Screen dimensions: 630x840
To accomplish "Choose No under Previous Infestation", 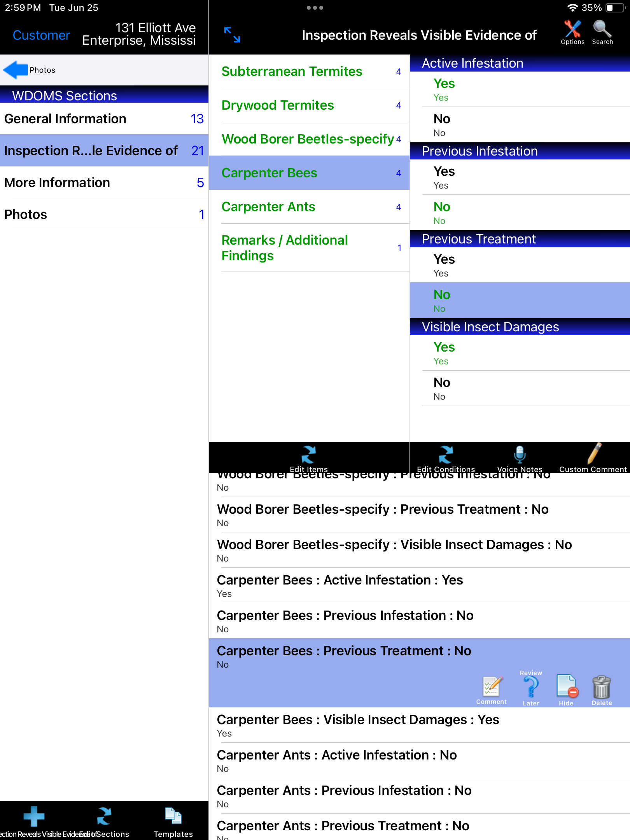I will click(520, 213).
